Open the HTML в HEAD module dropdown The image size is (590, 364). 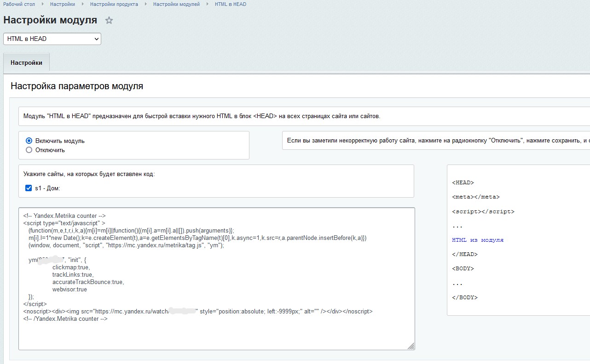[52, 39]
